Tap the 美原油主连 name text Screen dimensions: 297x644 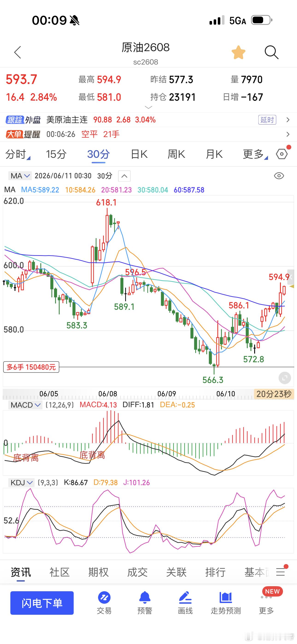[67, 120]
